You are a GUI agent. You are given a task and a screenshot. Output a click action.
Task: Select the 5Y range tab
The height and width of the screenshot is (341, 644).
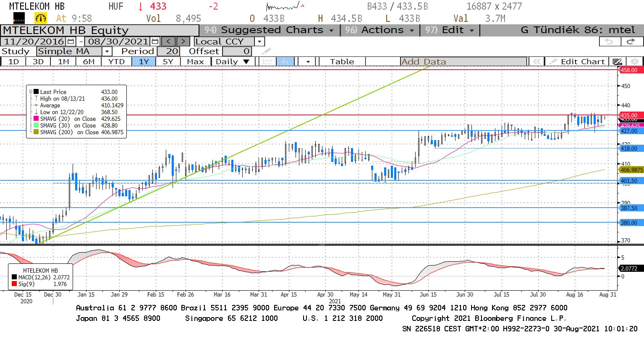[168, 62]
